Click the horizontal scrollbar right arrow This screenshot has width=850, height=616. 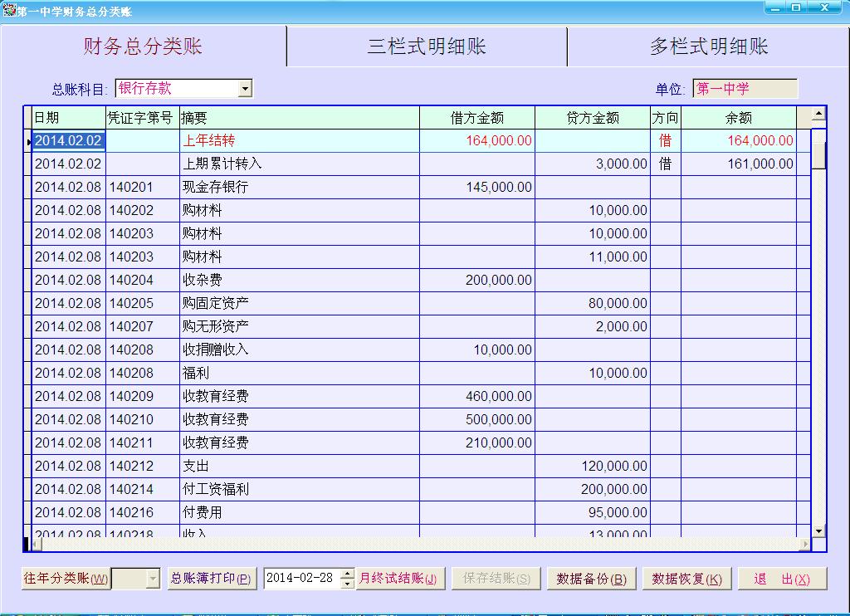tap(804, 545)
